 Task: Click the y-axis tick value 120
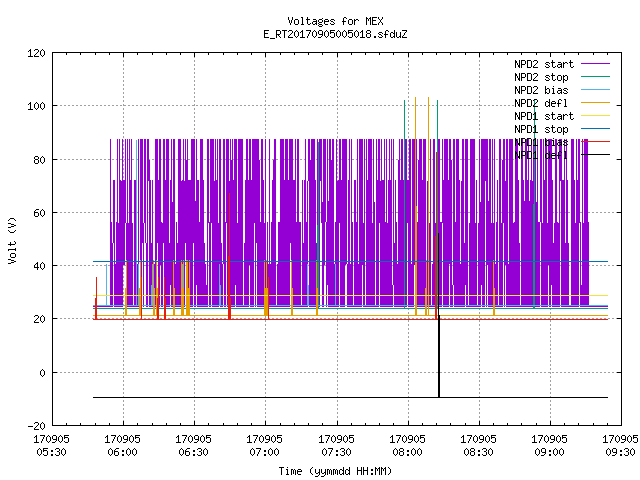36,53
